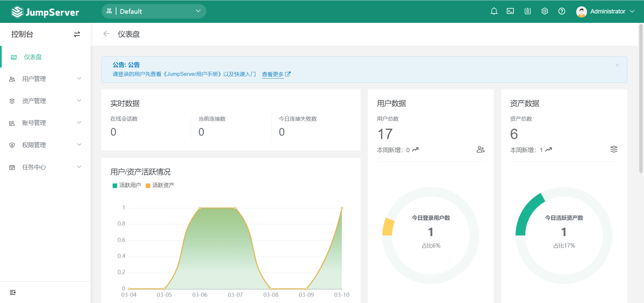
Task: Click the 用户/资产活跃情况 chart title
Action: pos(140,172)
